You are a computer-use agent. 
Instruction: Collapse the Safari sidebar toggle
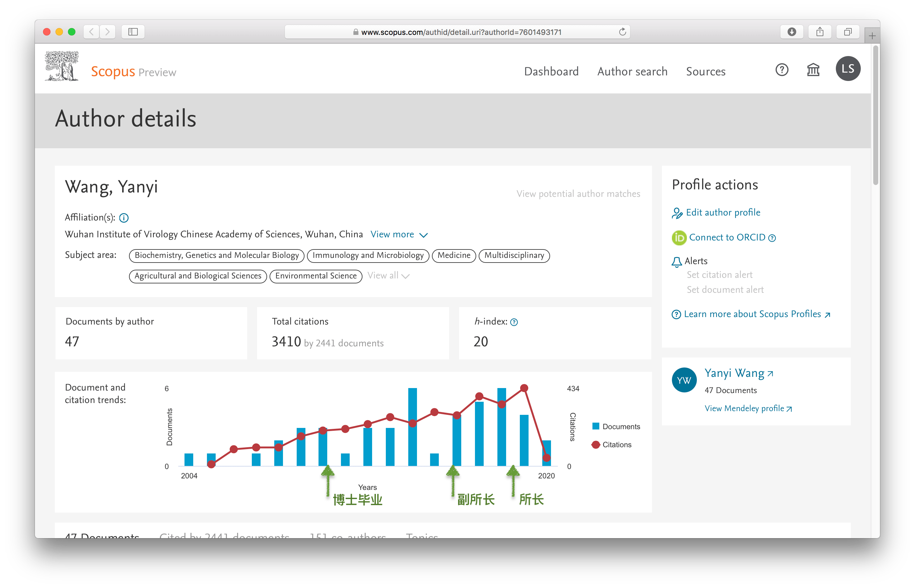pos(133,32)
